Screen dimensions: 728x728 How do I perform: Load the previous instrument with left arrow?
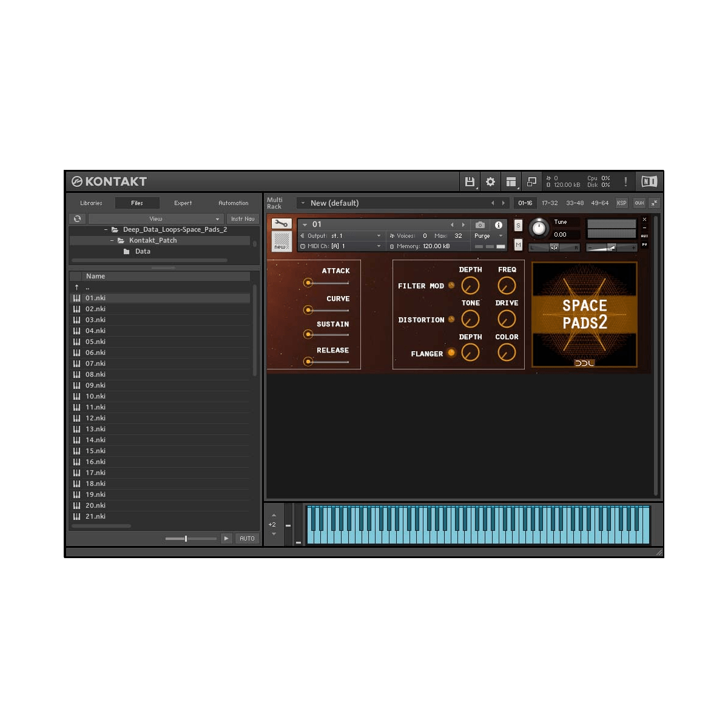452,225
